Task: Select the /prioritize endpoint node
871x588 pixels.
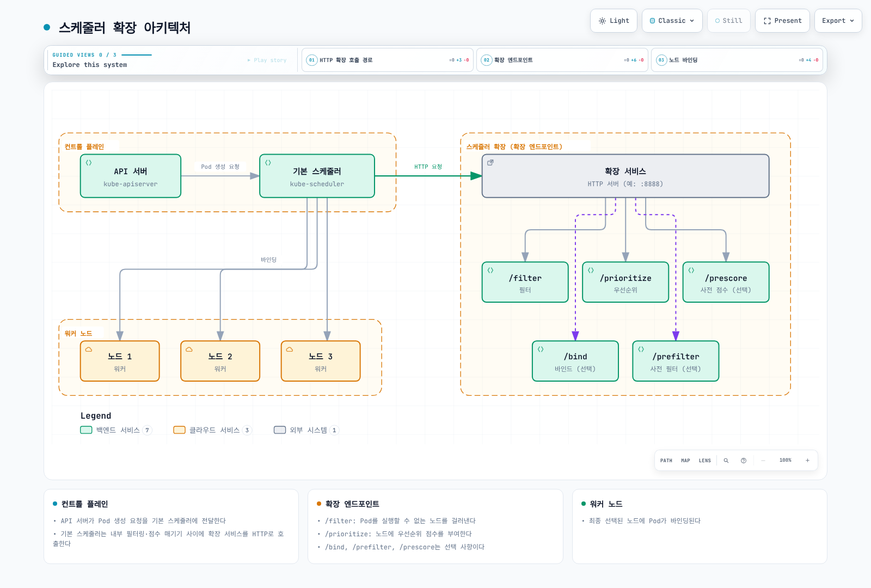Action: pos(625,282)
